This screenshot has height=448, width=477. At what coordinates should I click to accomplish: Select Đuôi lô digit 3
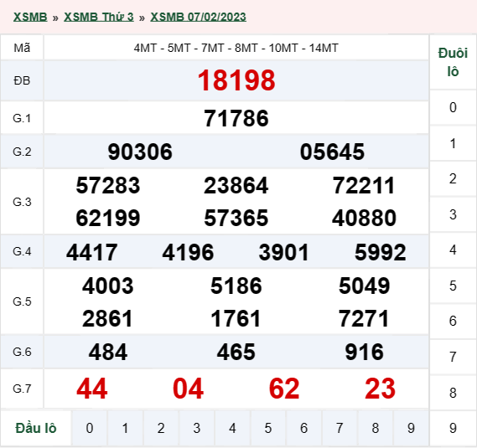453,214
